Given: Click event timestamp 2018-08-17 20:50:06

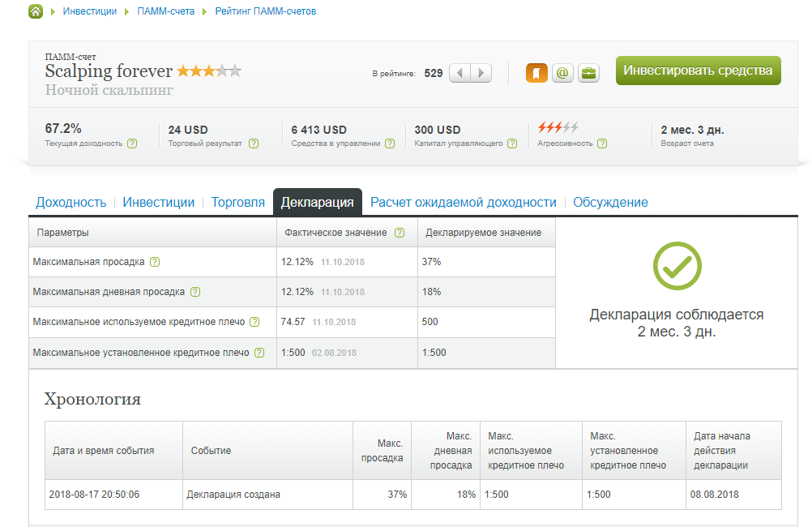Looking at the screenshot, I should pyautogui.click(x=94, y=495).
